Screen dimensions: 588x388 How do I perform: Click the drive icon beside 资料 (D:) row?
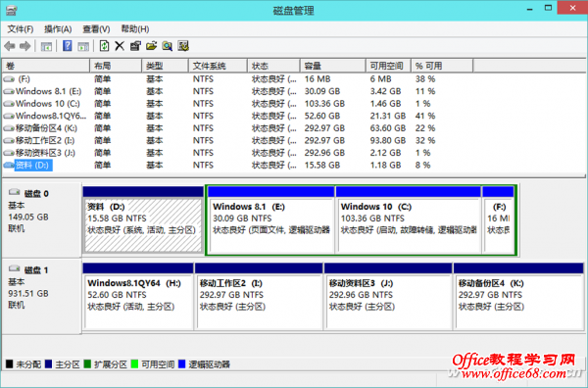click(9, 166)
